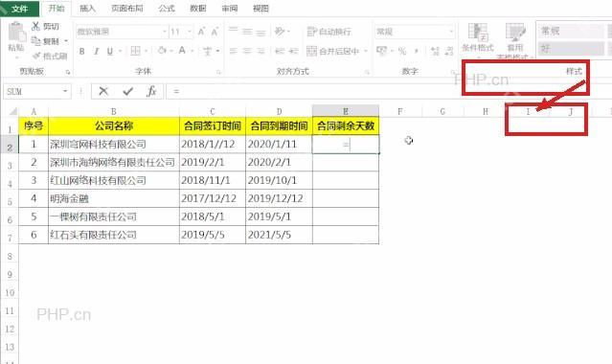Image resolution: width=612 pixels, height=364 pixels.
Task: Select the Normal cell style swatch
Action: tap(571, 31)
